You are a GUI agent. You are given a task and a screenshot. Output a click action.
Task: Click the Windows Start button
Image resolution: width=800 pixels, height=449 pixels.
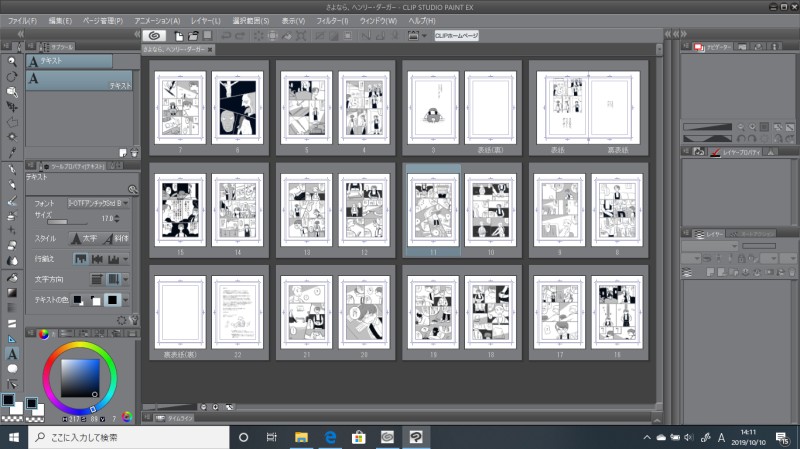[14, 437]
